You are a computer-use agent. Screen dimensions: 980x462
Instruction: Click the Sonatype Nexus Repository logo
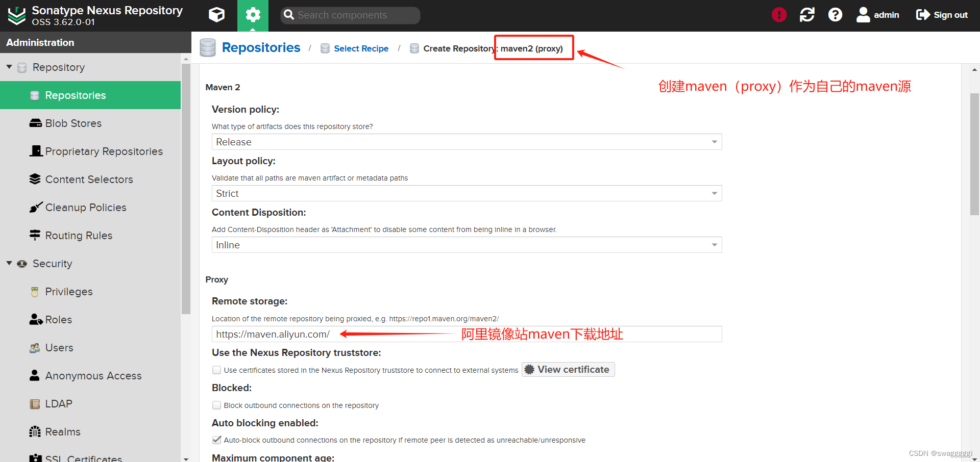(x=16, y=15)
